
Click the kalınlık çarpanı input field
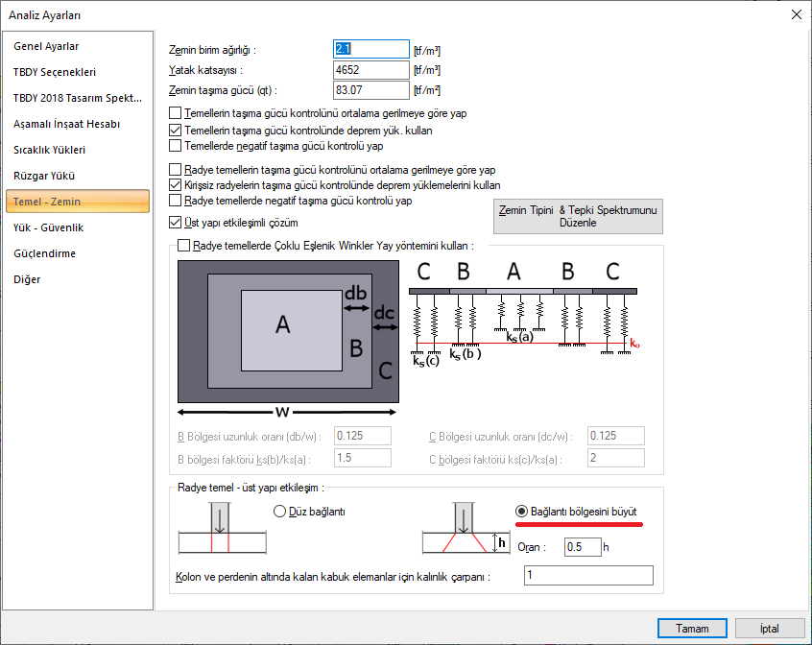[x=588, y=575]
